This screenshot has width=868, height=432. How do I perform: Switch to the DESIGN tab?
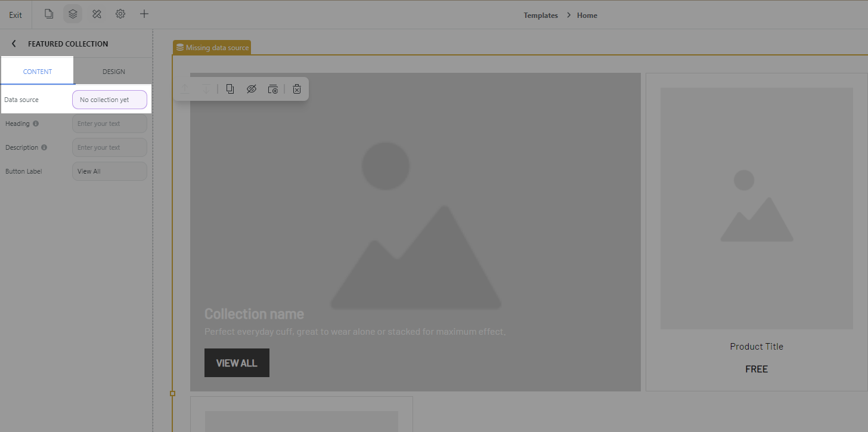113,72
